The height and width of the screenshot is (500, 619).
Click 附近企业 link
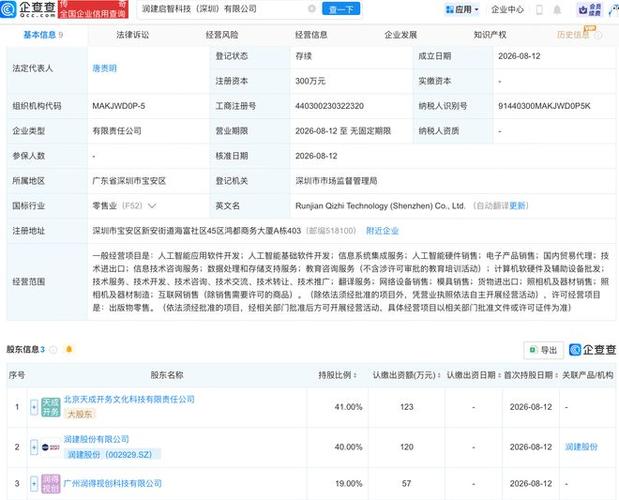point(382,231)
